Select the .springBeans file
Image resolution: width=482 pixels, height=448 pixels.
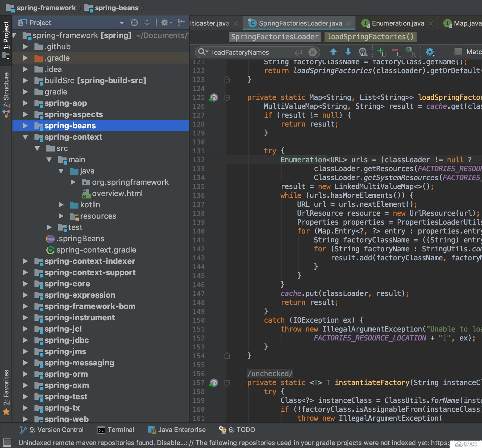click(x=75, y=239)
